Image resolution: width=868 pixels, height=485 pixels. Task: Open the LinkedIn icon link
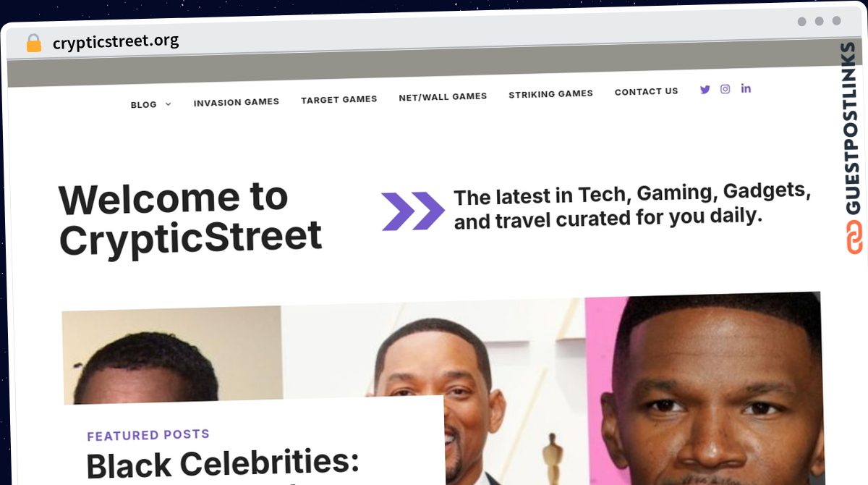[x=746, y=88]
